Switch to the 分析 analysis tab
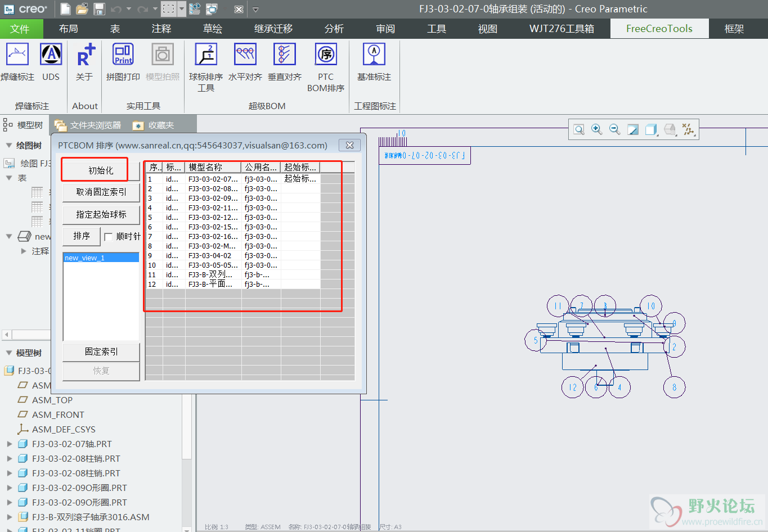The width and height of the screenshot is (768, 532). [x=334, y=29]
